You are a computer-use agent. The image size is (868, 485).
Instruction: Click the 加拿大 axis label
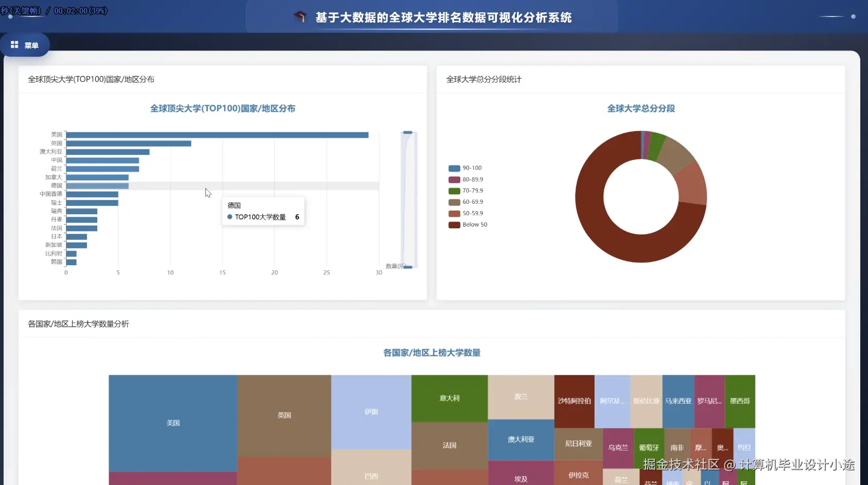[54, 177]
